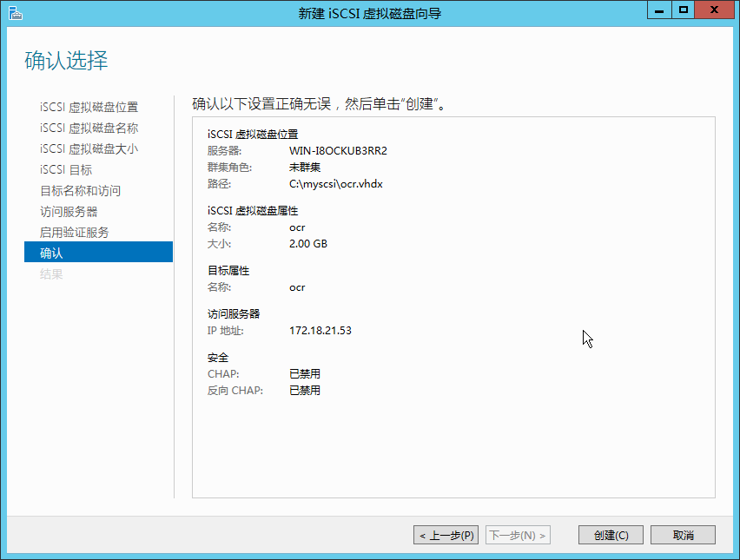Click the 路径: label
This screenshot has height=560, width=740.
tap(219, 184)
